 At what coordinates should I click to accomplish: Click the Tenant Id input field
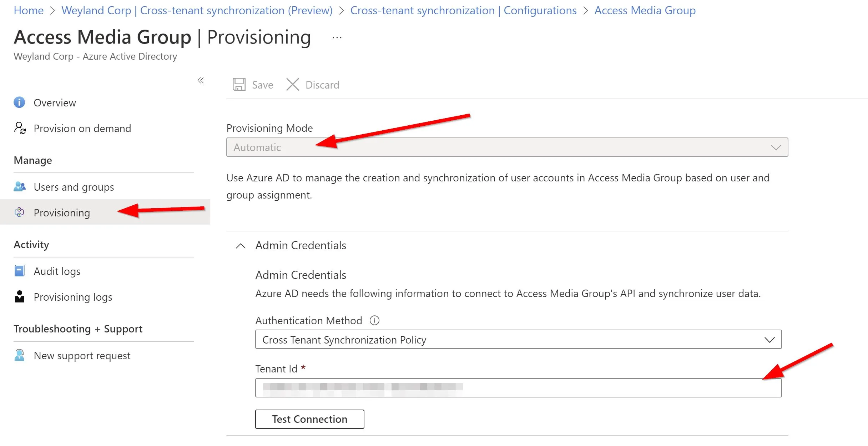[518, 388]
